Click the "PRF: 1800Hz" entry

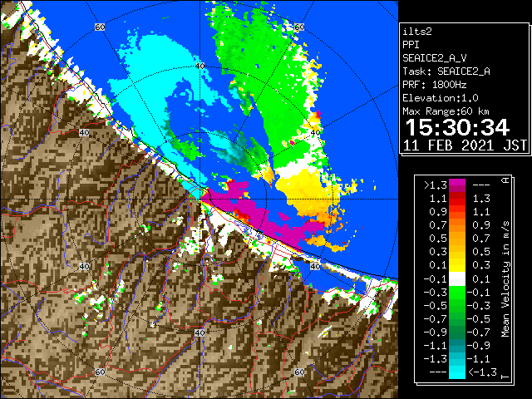coord(435,85)
